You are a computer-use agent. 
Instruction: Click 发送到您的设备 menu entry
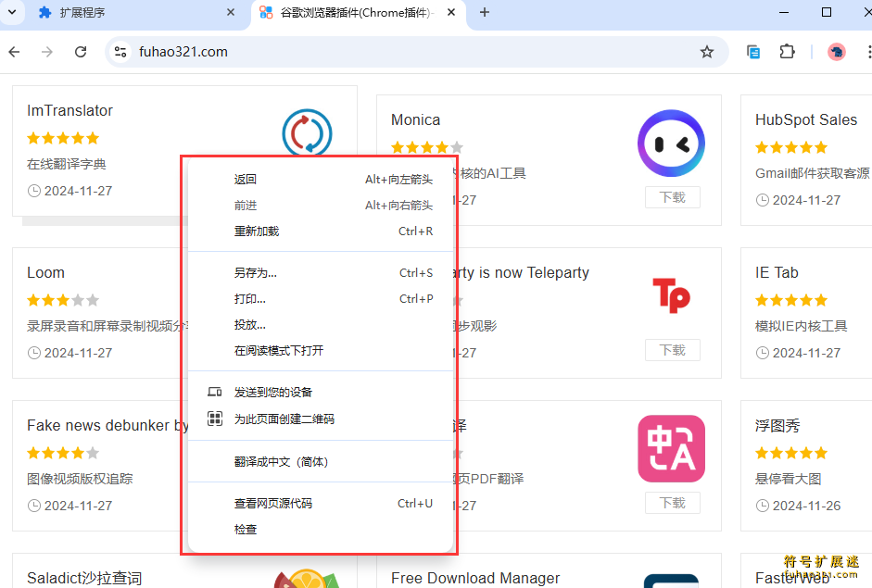click(x=321, y=393)
